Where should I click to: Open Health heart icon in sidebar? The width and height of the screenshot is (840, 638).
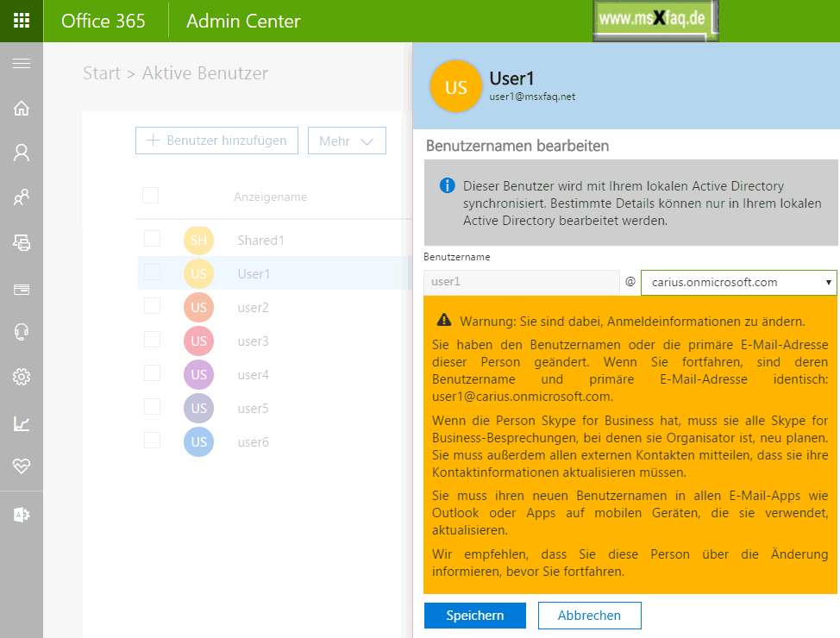click(x=22, y=466)
